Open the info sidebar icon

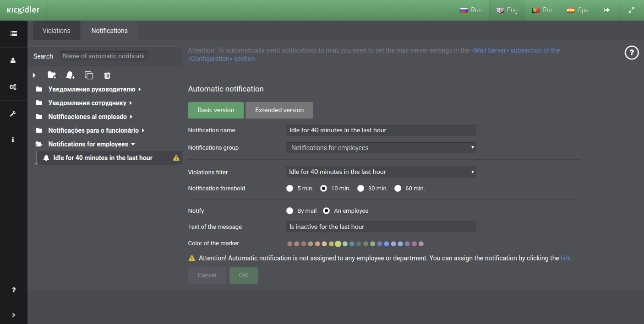point(13,140)
